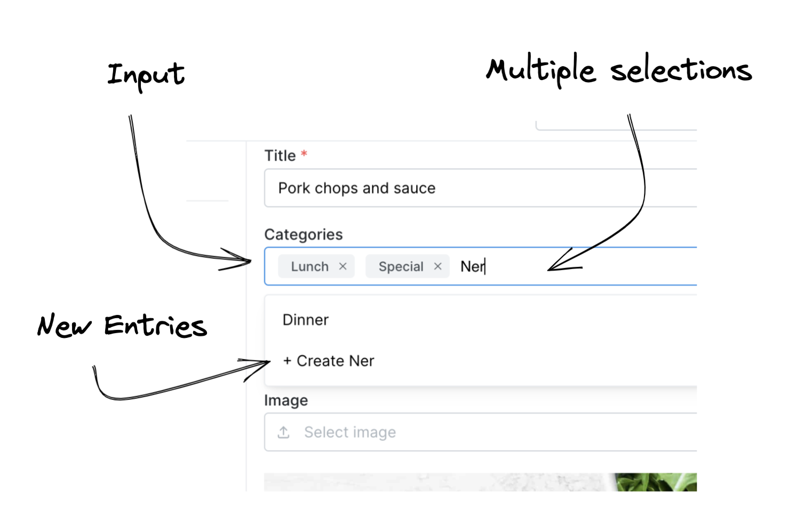
Task: Click the plus icon next to Create Ner
Action: coord(288,360)
